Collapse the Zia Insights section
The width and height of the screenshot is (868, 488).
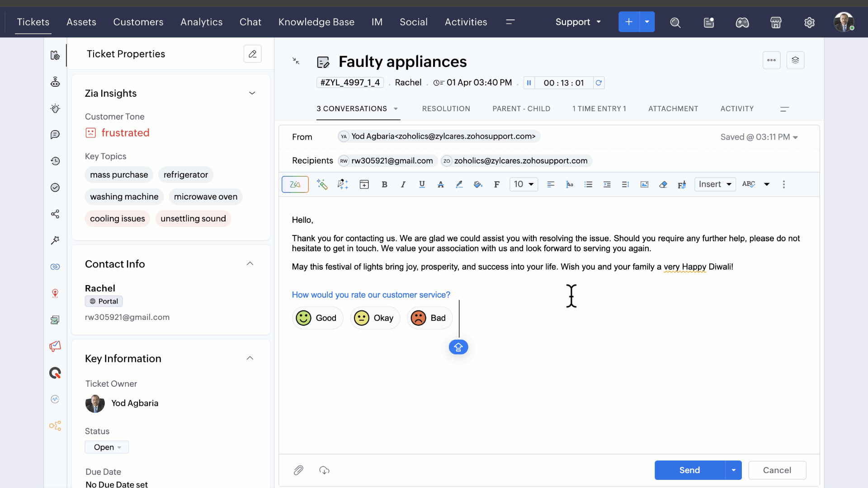[x=252, y=93]
